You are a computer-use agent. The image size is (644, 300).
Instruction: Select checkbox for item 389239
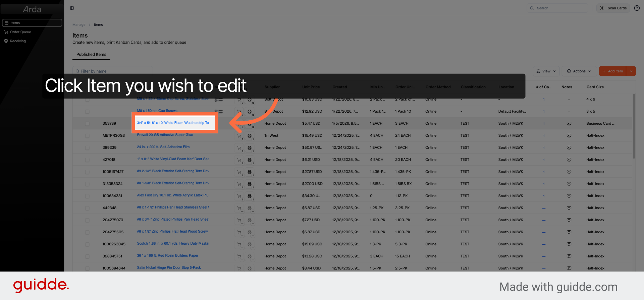pyautogui.click(x=87, y=148)
